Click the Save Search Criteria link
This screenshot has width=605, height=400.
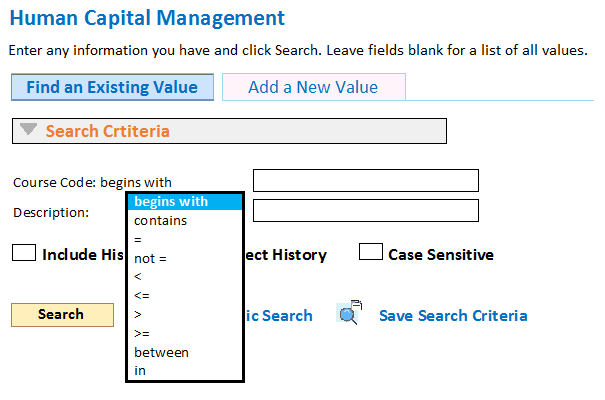[453, 316]
